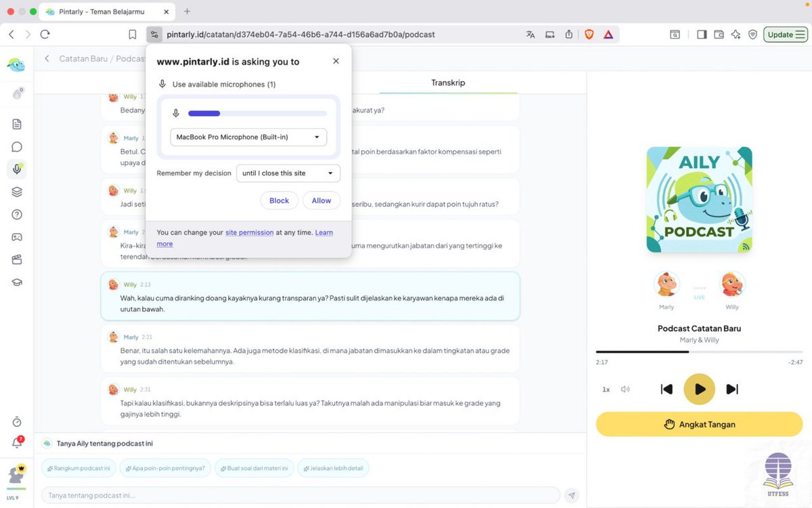Switch to the Transkrip tab
The height and width of the screenshot is (508, 812).
coord(448,83)
